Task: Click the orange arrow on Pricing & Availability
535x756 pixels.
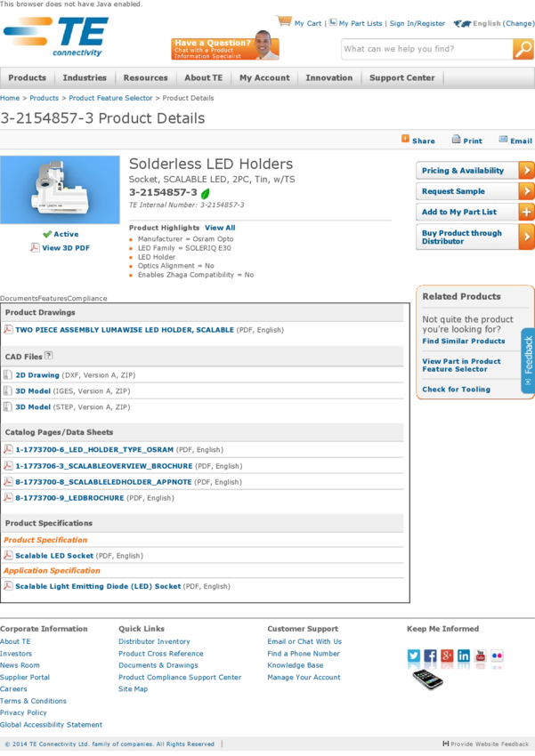Action: (x=526, y=170)
